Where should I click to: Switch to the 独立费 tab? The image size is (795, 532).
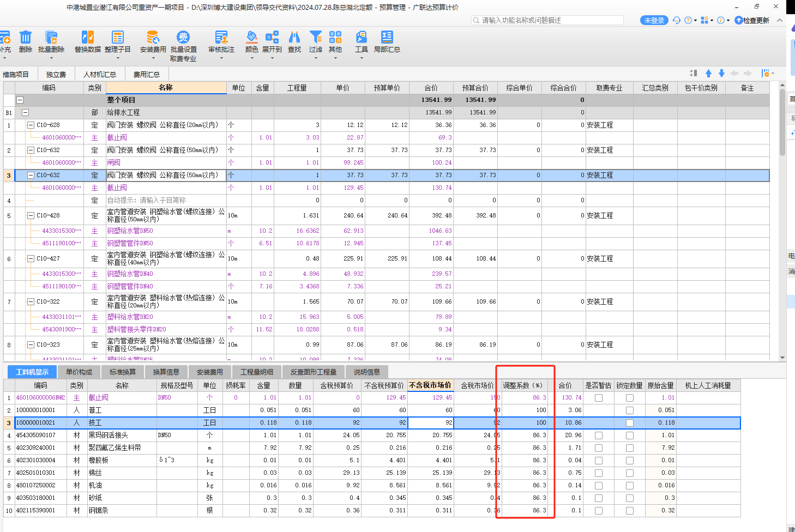(56, 74)
